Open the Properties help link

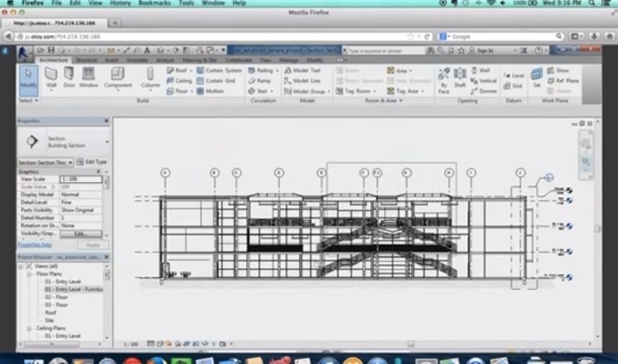click(x=35, y=245)
